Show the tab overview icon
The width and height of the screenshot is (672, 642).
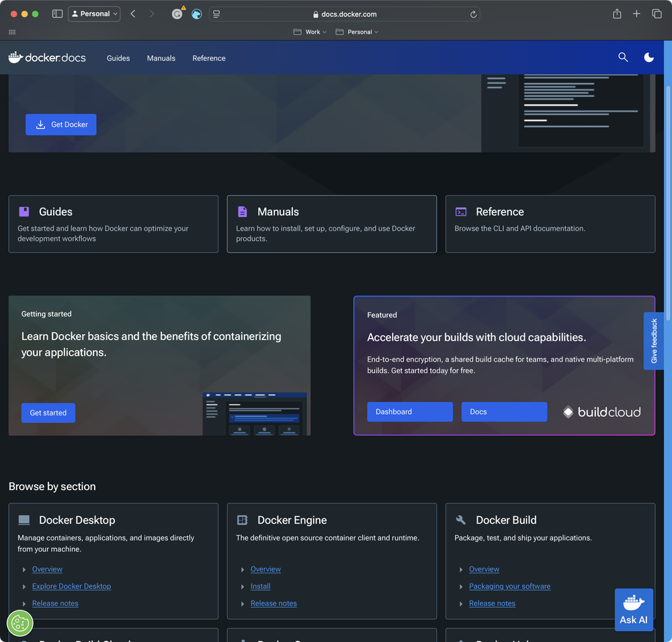point(657,13)
